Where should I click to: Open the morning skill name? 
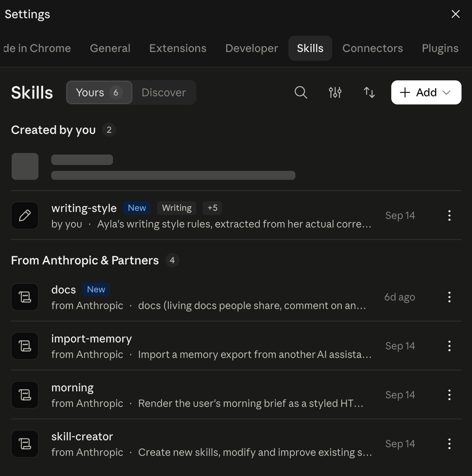tap(73, 387)
